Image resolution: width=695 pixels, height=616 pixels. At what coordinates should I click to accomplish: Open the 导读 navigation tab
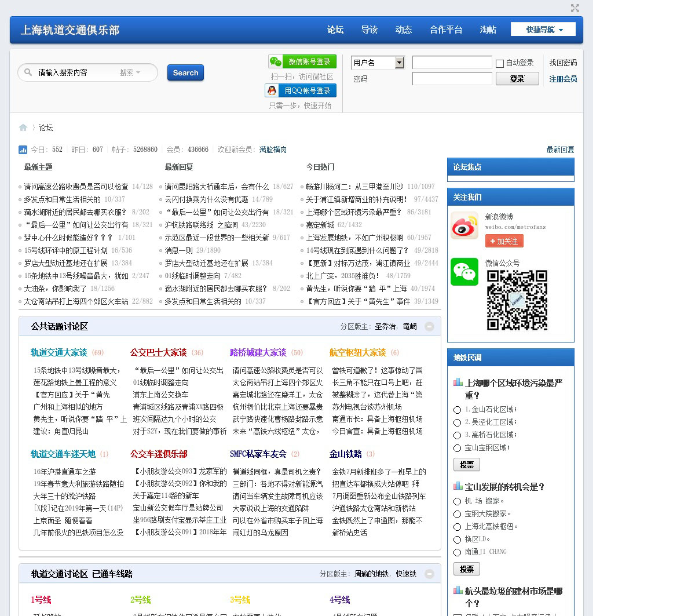(369, 30)
